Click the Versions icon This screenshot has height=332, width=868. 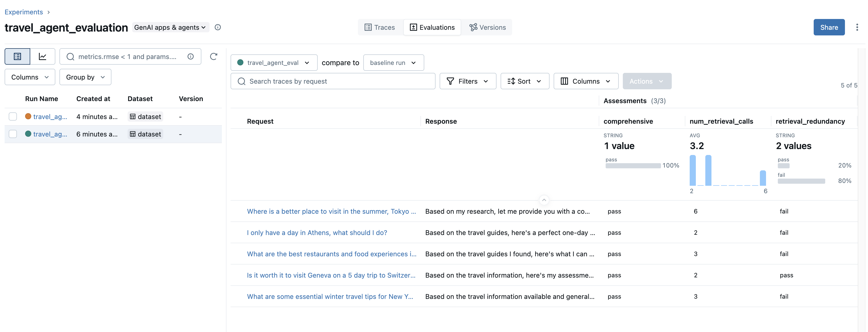coord(473,27)
